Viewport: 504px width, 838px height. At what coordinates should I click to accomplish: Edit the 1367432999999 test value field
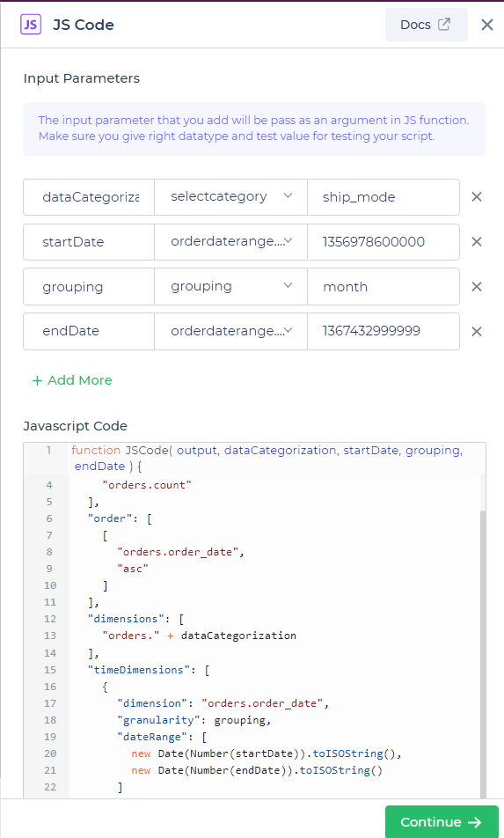pos(383,331)
